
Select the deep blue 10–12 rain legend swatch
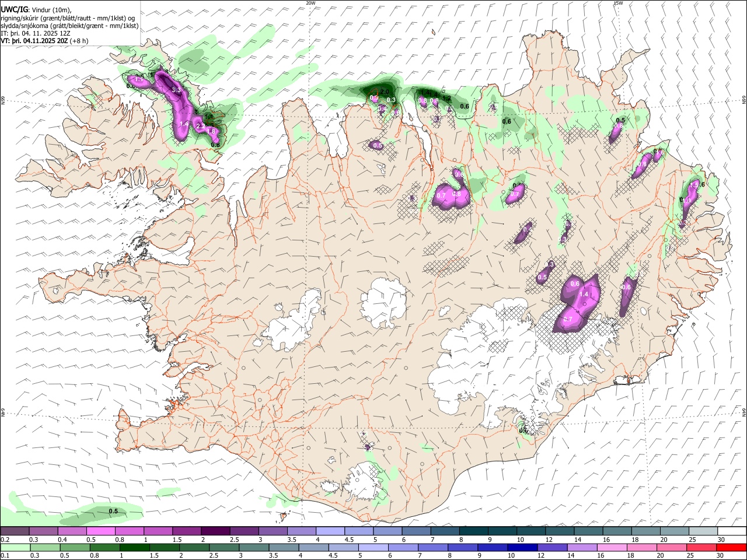click(522, 548)
